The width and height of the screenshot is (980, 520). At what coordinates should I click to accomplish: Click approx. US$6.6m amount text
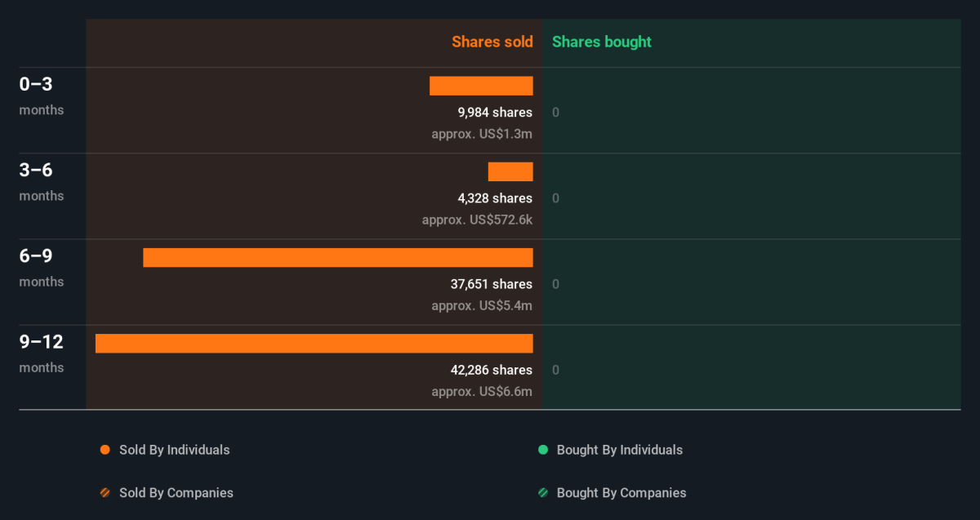pos(482,392)
